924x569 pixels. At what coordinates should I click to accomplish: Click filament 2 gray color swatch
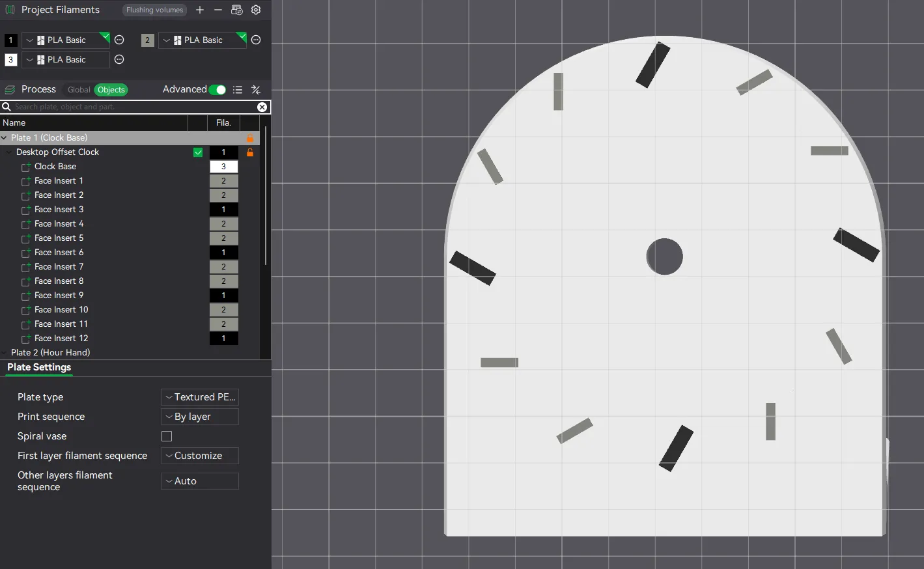coord(148,40)
